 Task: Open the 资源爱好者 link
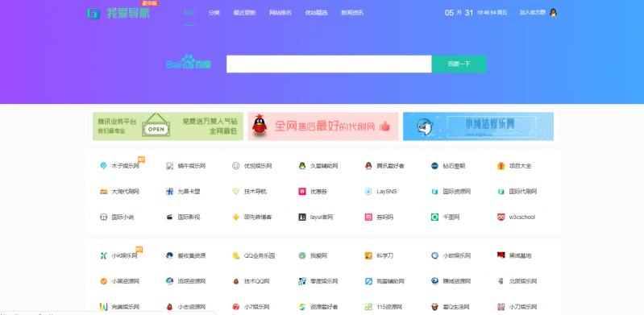pyautogui.click(x=324, y=307)
